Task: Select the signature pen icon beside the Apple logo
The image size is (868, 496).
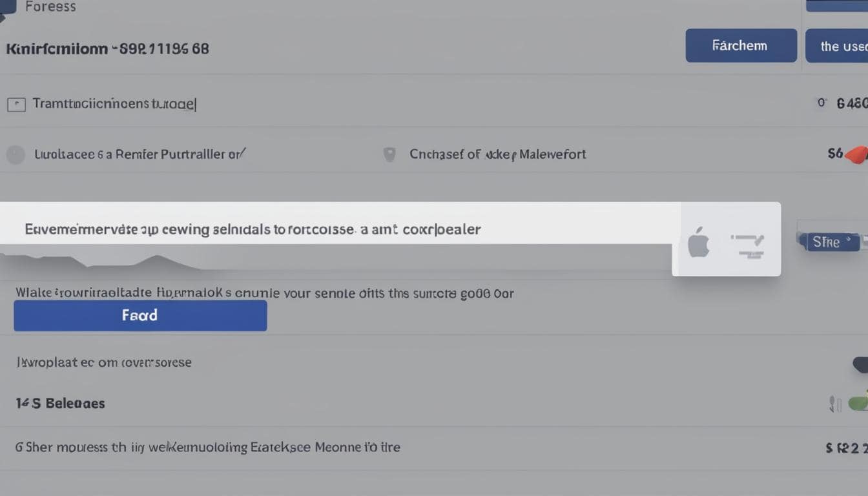Action: 748,240
